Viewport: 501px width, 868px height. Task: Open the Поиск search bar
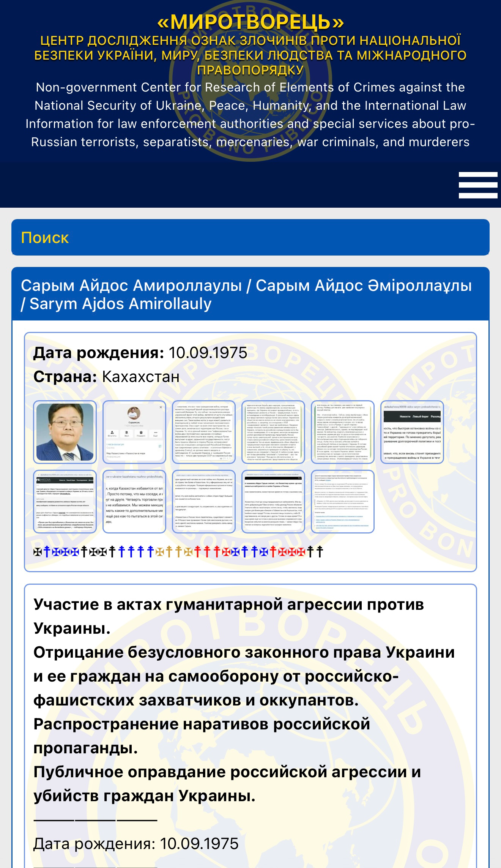[x=250, y=238]
